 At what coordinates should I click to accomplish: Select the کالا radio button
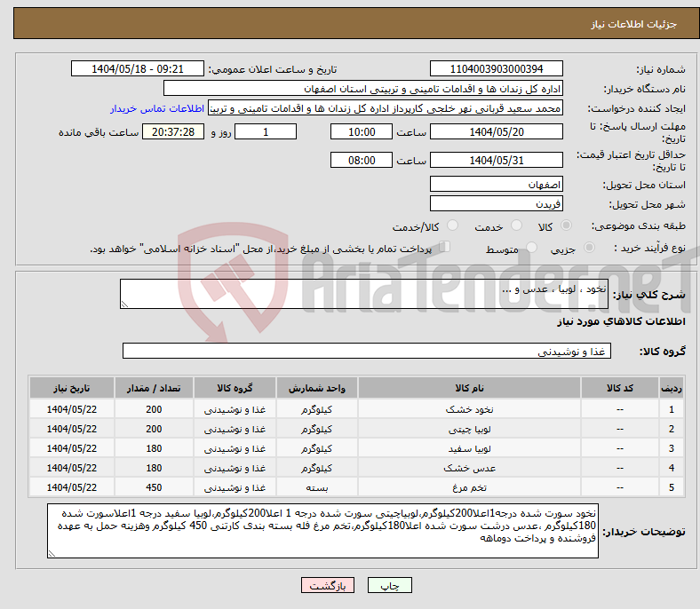pos(566,225)
